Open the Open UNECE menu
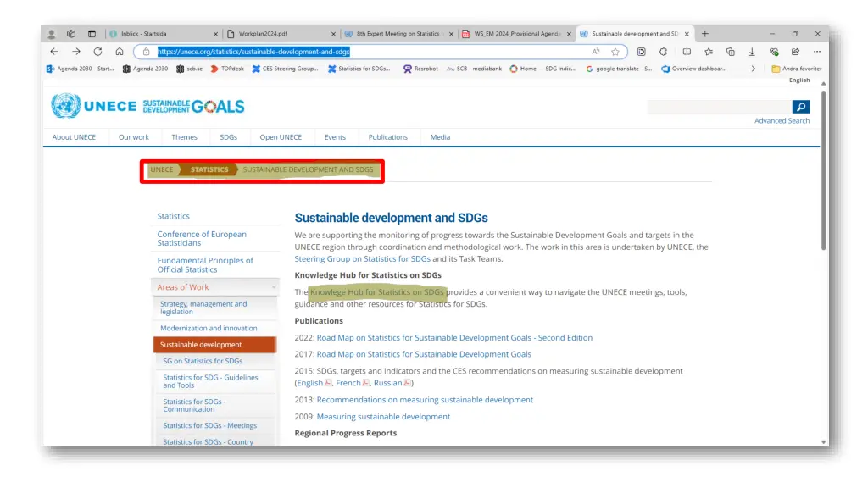 (x=281, y=137)
